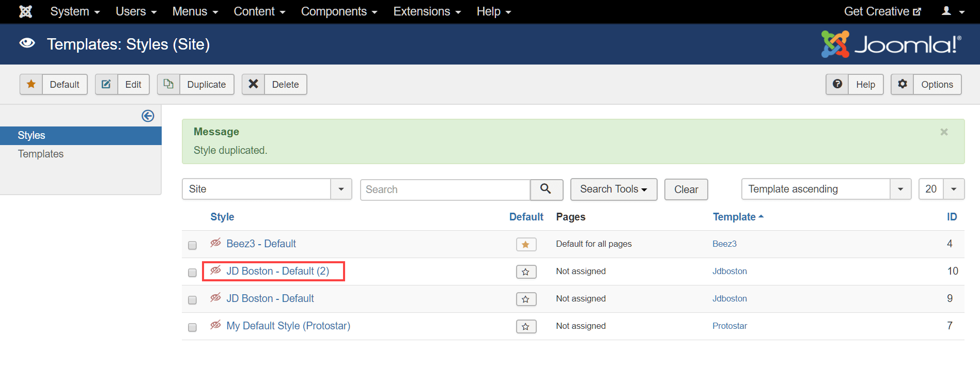Select Templates in the sidebar
Image resolution: width=980 pixels, height=382 pixels.
pos(41,154)
